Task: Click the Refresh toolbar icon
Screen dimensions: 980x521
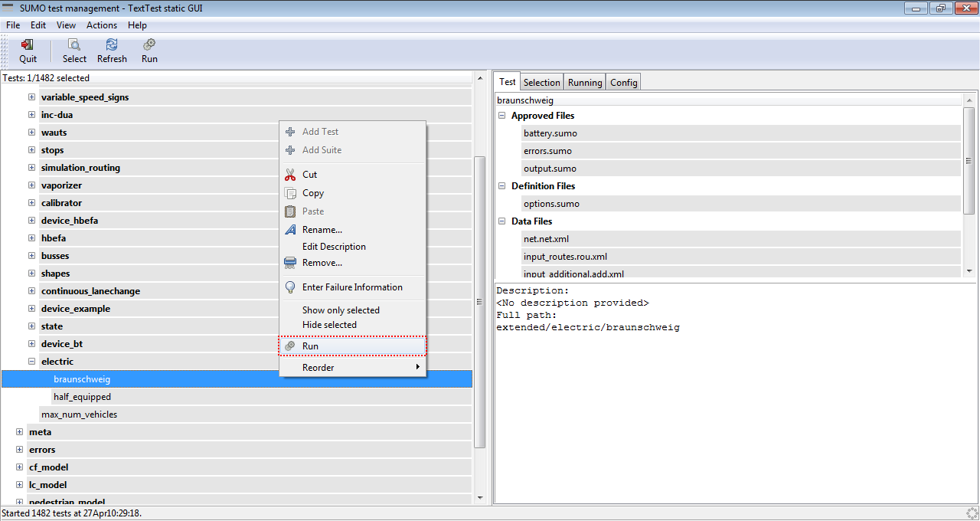Action: click(112, 45)
